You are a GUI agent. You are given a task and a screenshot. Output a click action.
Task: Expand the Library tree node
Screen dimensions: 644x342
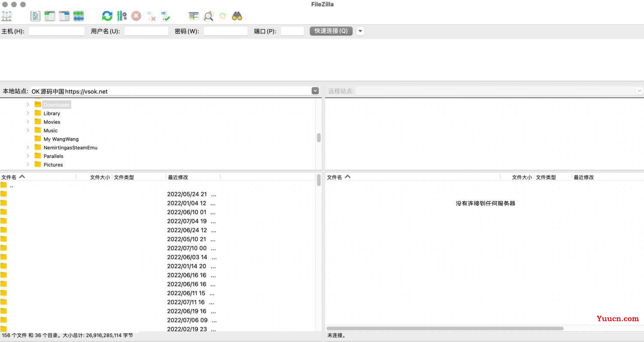pos(28,113)
